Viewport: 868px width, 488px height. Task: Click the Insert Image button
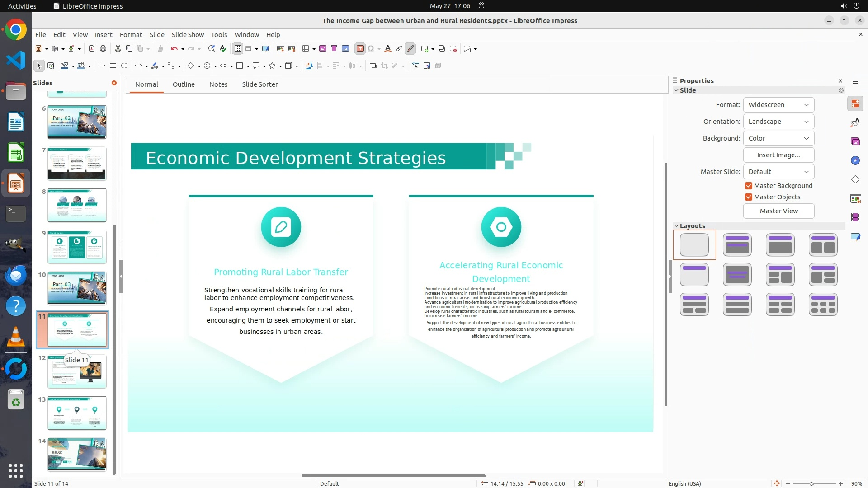pyautogui.click(x=778, y=155)
